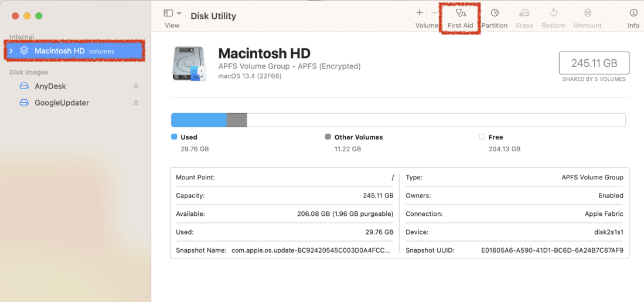
Task: Click the Macintosh HD title heading
Action: [x=264, y=53]
